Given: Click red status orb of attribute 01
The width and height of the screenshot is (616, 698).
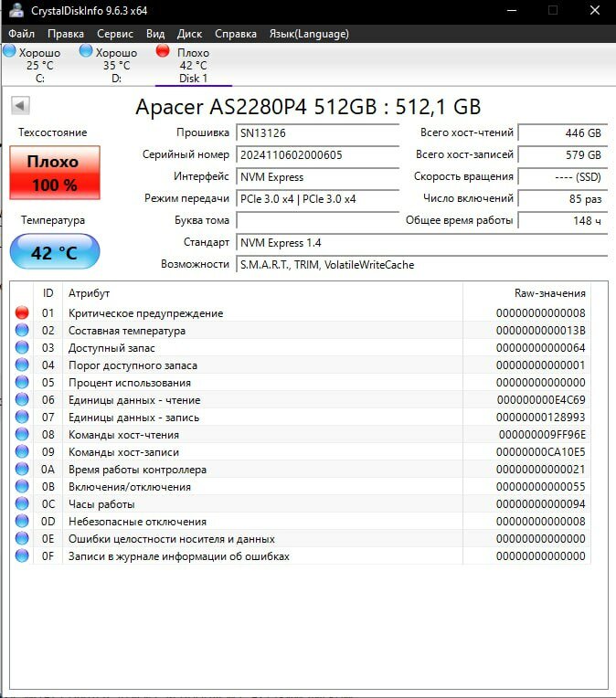Looking at the screenshot, I should click(x=22, y=313).
